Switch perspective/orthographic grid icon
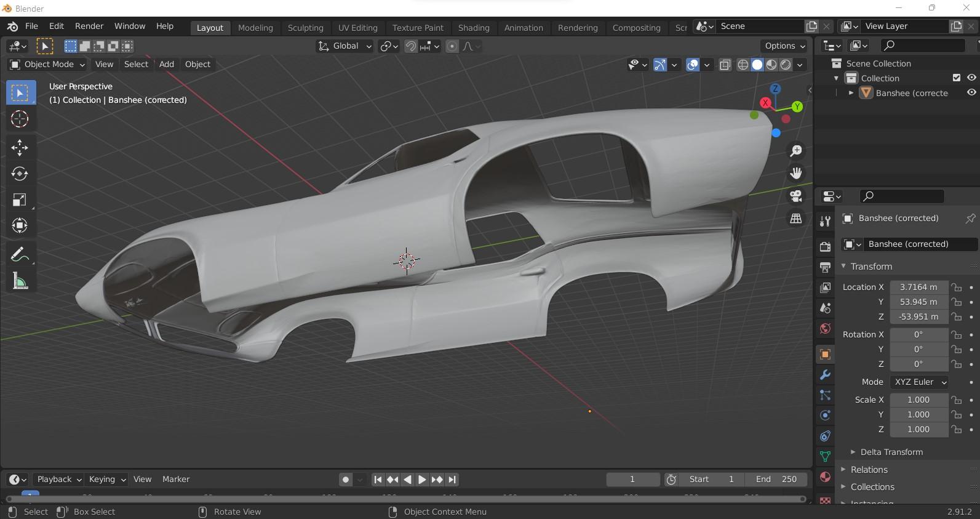The image size is (980, 519). (796, 219)
